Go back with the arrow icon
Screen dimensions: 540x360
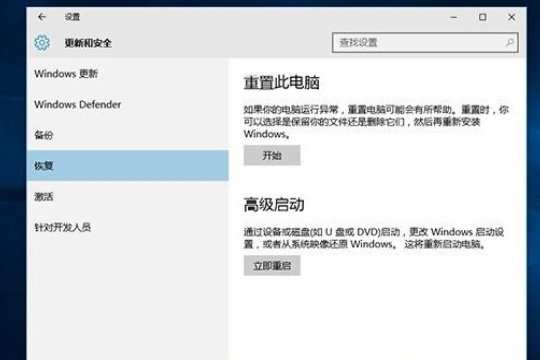pos(42,17)
